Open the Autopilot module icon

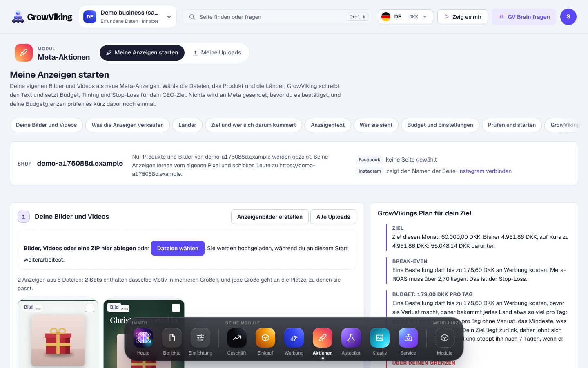pos(351,338)
